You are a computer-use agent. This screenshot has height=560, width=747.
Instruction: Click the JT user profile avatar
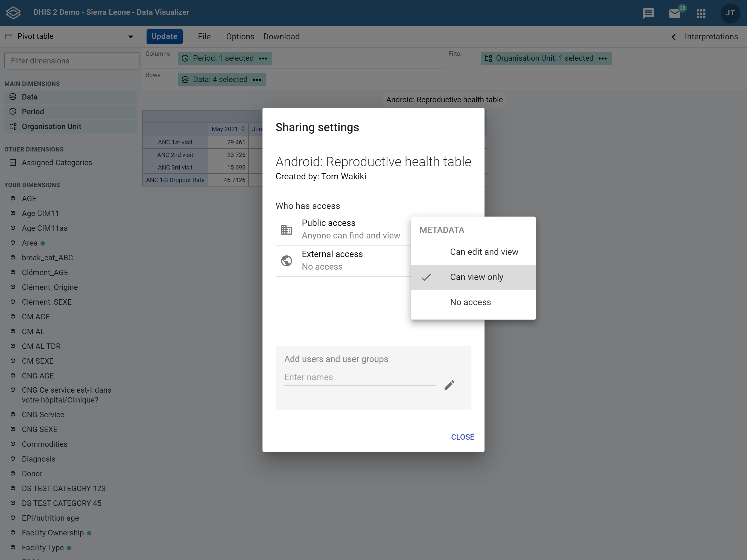click(730, 13)
